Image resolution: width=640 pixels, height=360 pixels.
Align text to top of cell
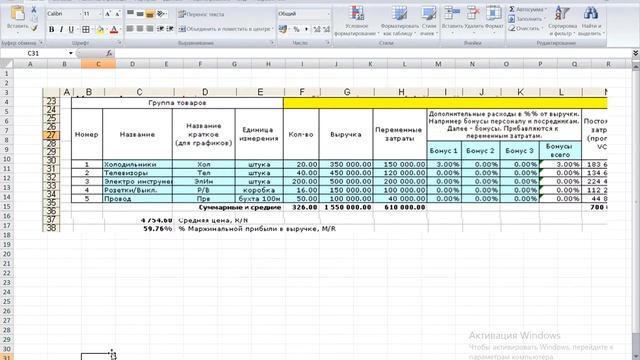pos(130,14)
